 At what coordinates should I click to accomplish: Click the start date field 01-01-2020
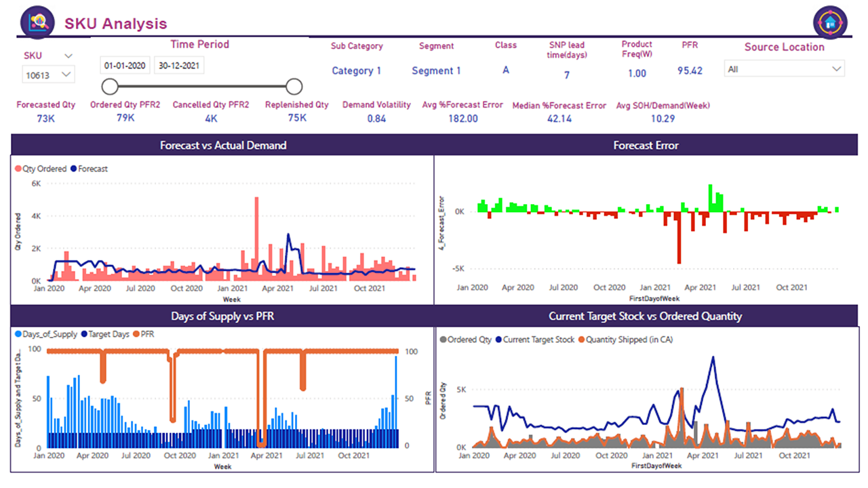pyautogui.click(x=125, y=66)
